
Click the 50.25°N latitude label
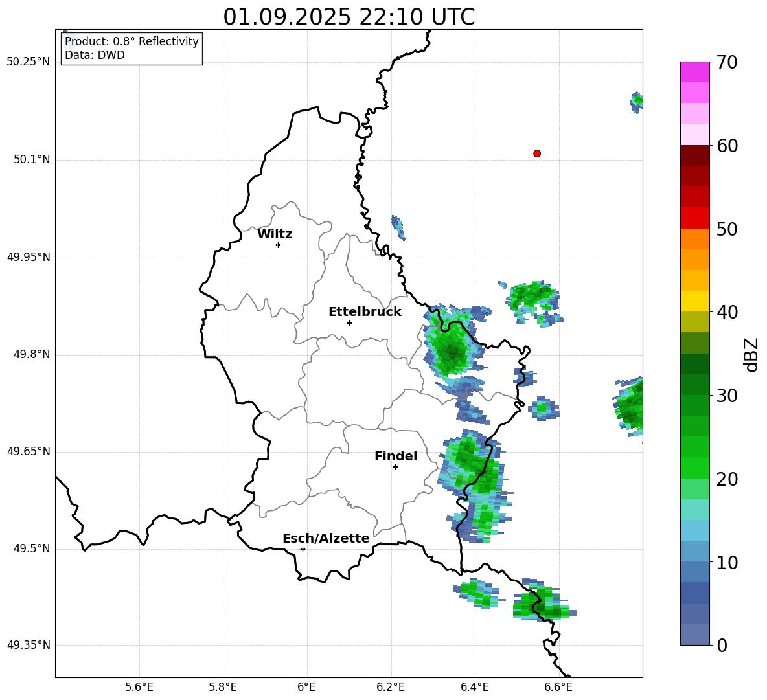click(x=28, y=62)
